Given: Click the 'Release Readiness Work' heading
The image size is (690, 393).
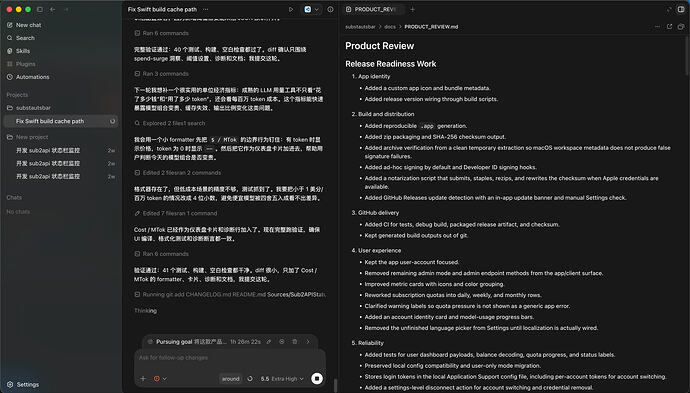Looking at the screenshot, I should (390, 64).
